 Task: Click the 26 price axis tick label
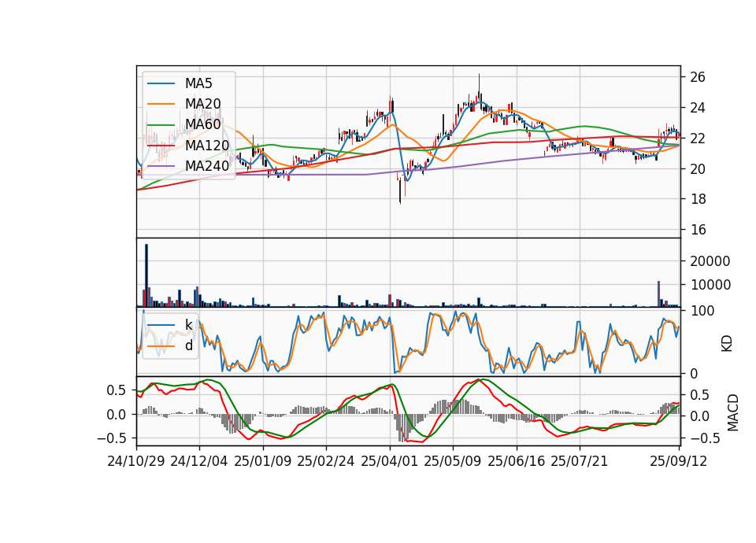click(698, 77)
